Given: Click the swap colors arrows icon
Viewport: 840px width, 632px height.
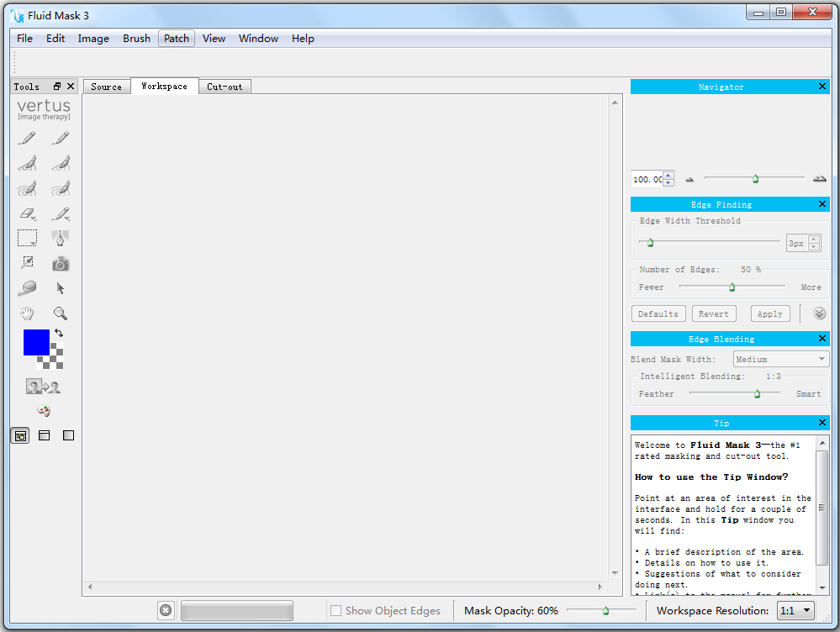Looking at the screenshot, I should pyautogui.click(x=59, y=333).
